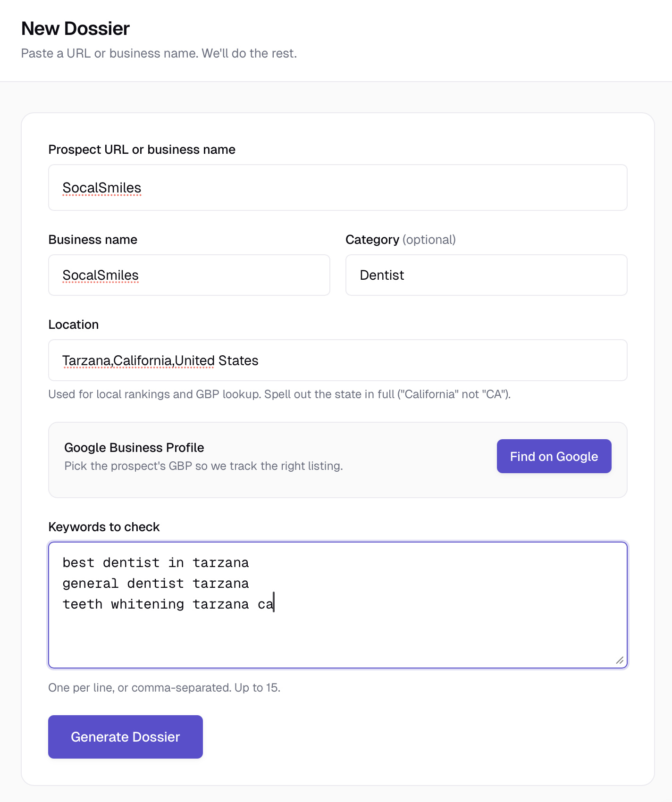Click the "Category (optional)" label
The width and height of the screenshot is (672, 802).
[x=401, y=240]
